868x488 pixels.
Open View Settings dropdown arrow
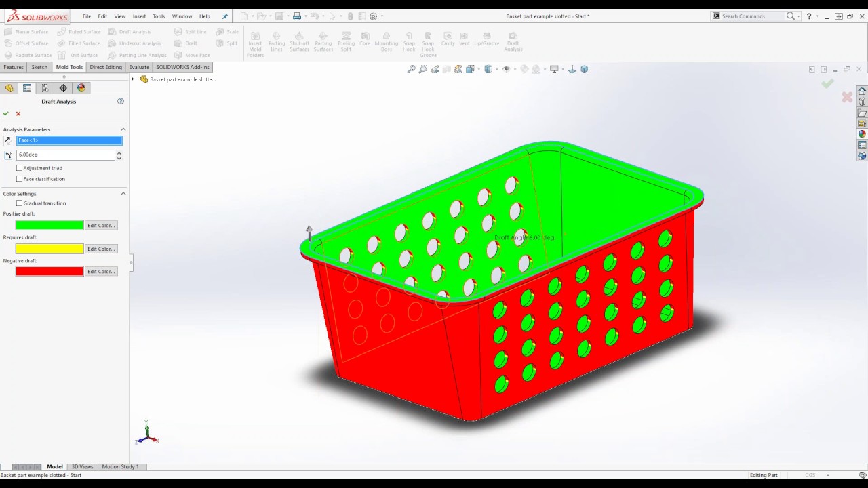click(x=562, y=69)
